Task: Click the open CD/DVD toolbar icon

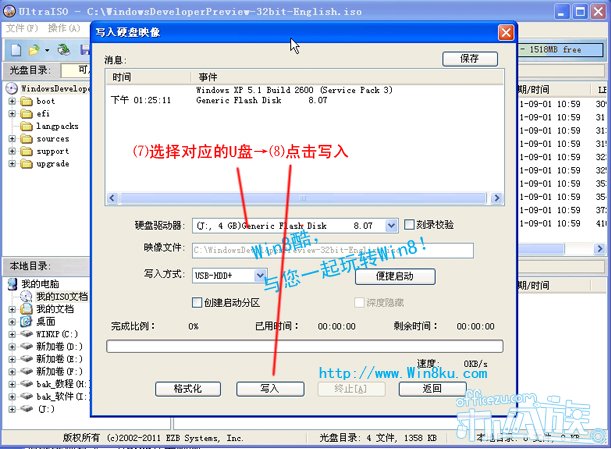Action: 64,49
